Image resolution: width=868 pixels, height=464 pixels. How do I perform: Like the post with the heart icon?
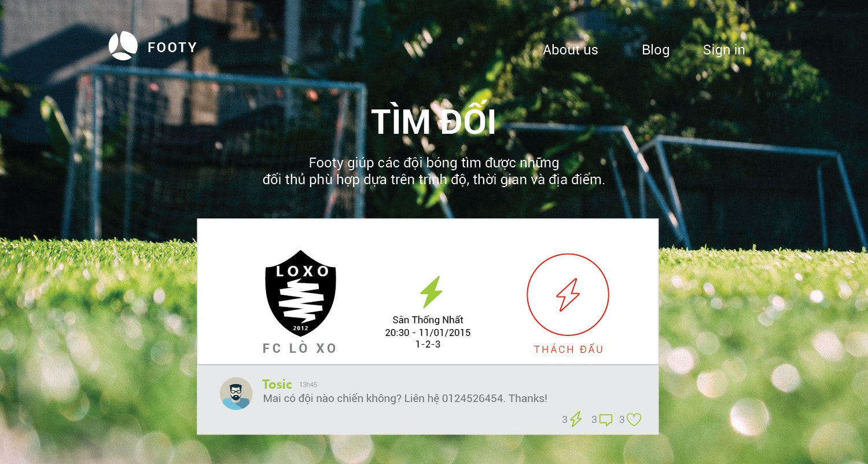[x=634, y=420]
